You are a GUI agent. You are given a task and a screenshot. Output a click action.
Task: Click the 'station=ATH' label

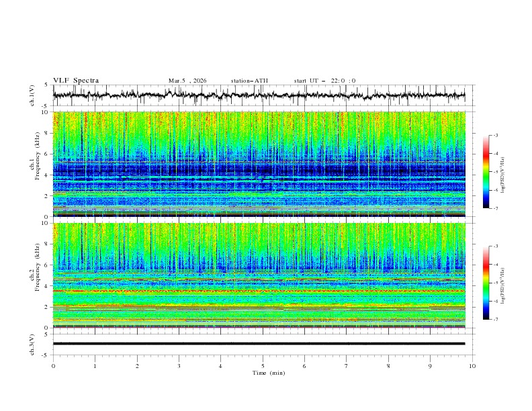coord(249,81)
